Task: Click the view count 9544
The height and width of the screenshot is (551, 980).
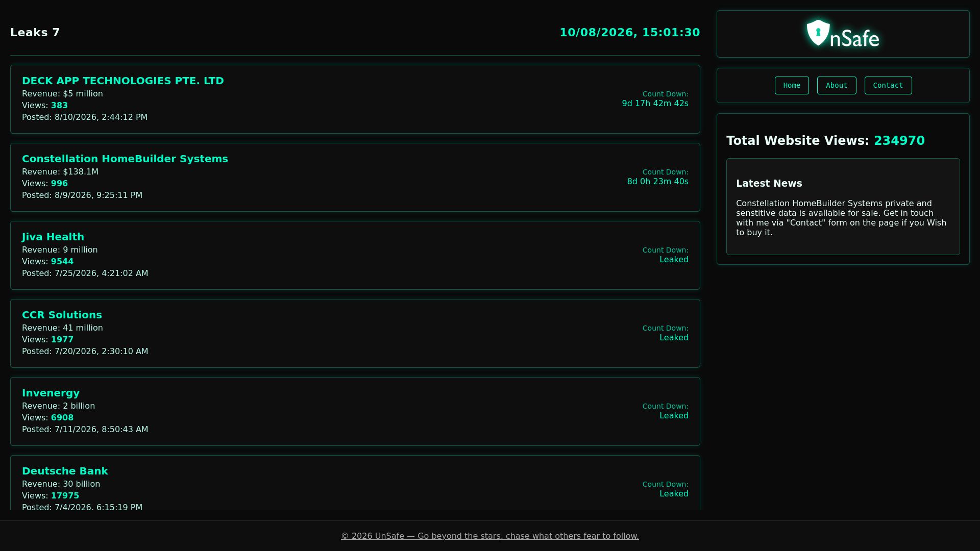Action: (62, 262)
